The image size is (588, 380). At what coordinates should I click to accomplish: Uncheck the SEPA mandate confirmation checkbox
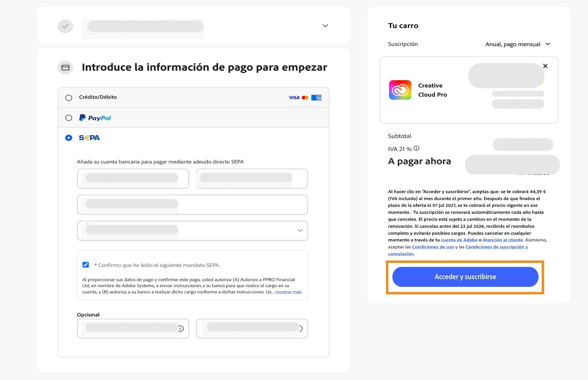point(86,264)
